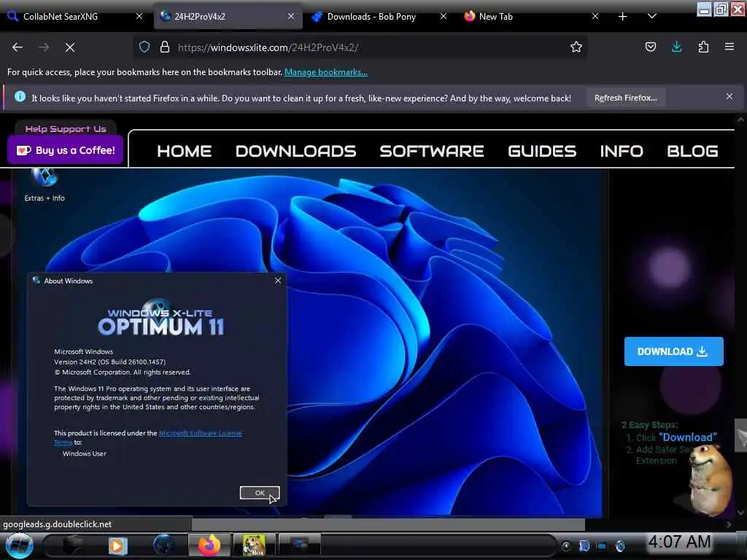The height and width of the screenshot is (560, 747).
Task: Open the globe browser taskbar icon
Action: pyautogui.click(x=164, y=545)
